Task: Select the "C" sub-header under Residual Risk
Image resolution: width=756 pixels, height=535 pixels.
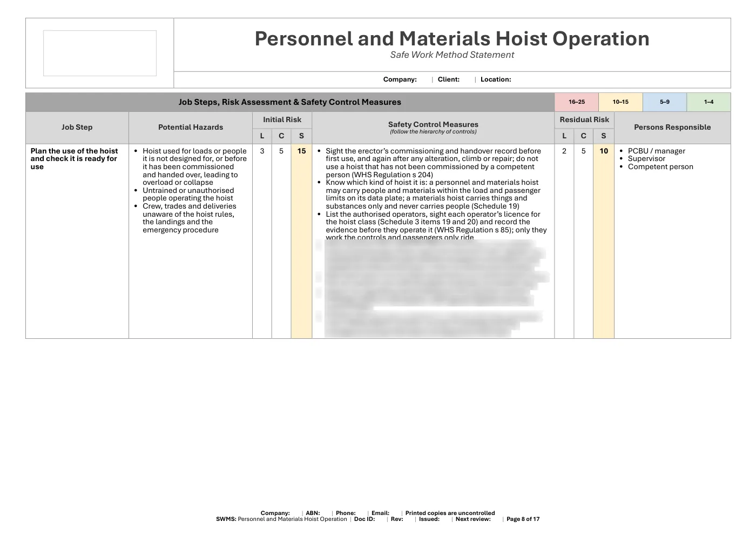Action: 583,136
